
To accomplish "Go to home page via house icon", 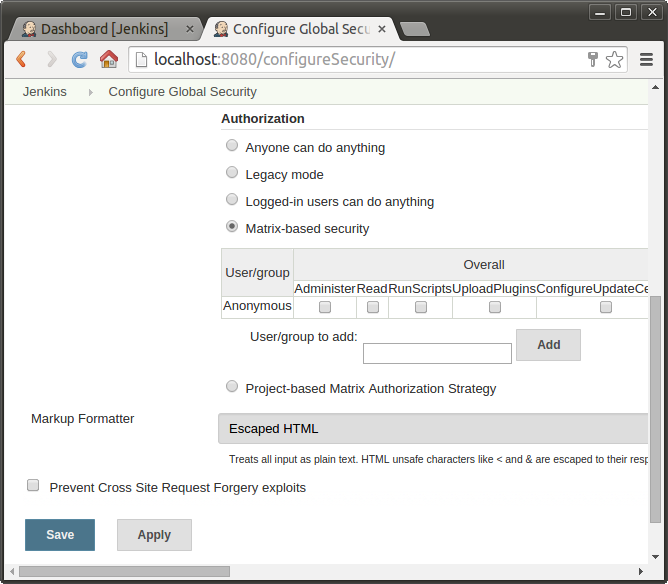I will [x=109, y=59].
